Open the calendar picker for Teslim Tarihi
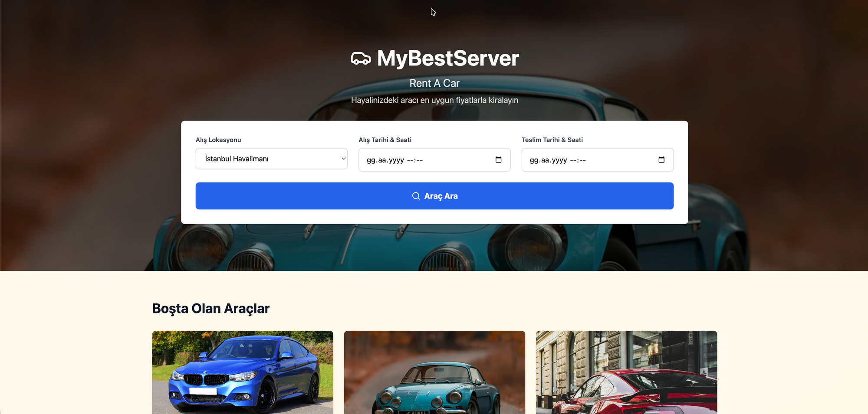The width and height of the screenshot is (868, 414). (661, 160)
